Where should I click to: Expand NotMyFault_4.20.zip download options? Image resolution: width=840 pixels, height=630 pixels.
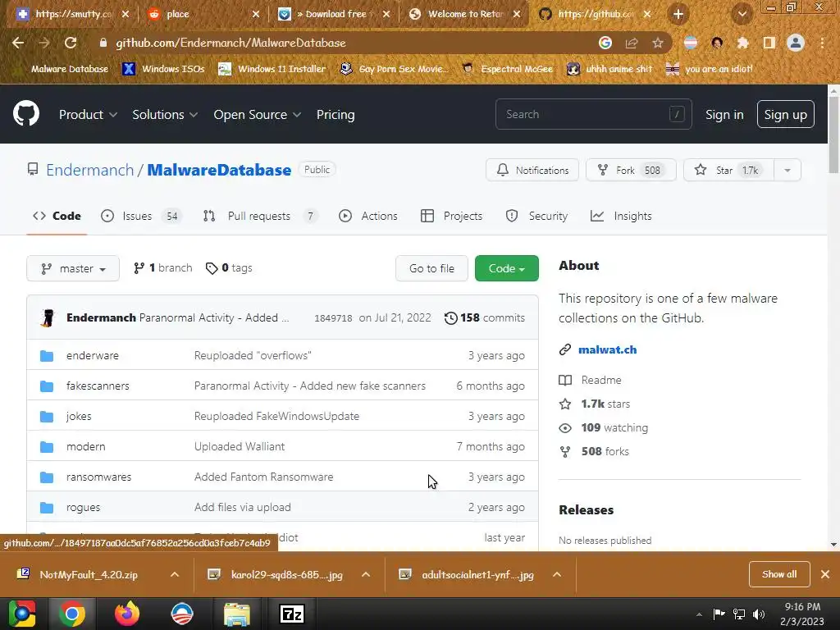(175, 574)
